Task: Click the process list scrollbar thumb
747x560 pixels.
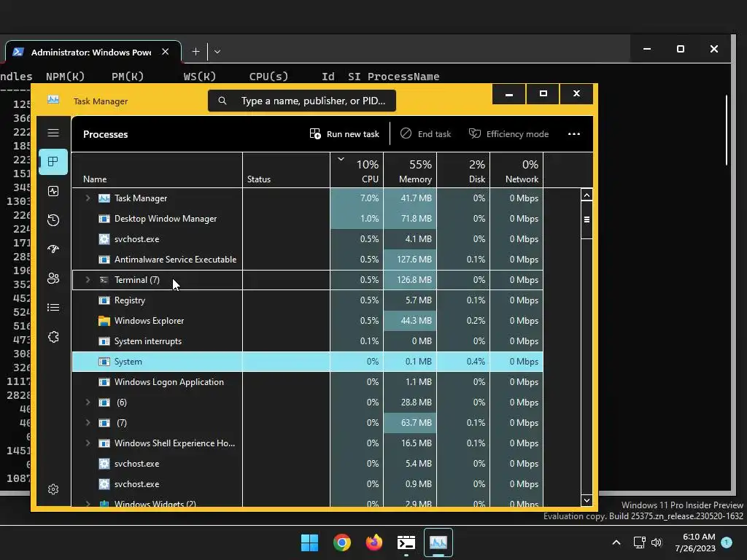Action: tap(587, 219)
